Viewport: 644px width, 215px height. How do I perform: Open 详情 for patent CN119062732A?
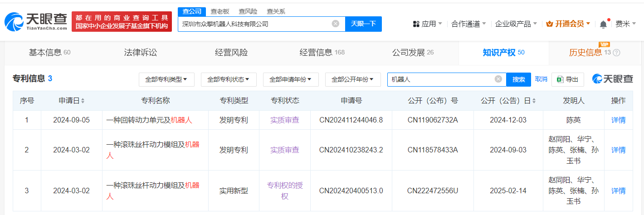pyautogui.click(x=618, y=120)
